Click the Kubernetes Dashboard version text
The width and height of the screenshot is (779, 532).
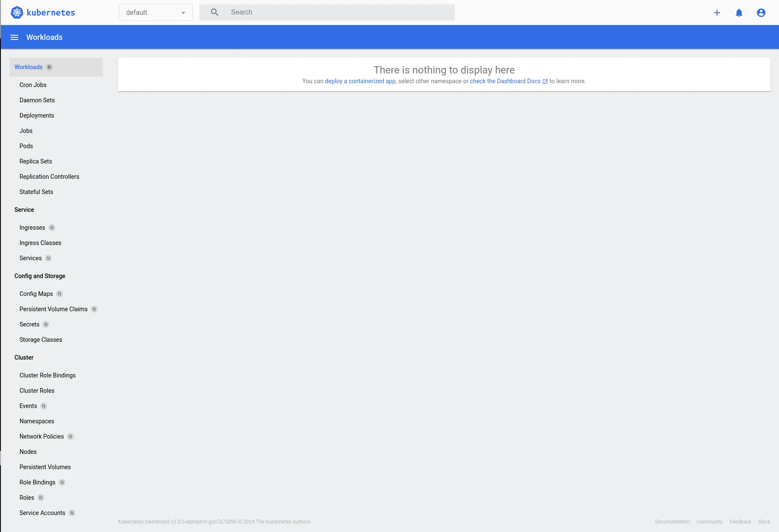pyautogui.click(x=214, y=522)
